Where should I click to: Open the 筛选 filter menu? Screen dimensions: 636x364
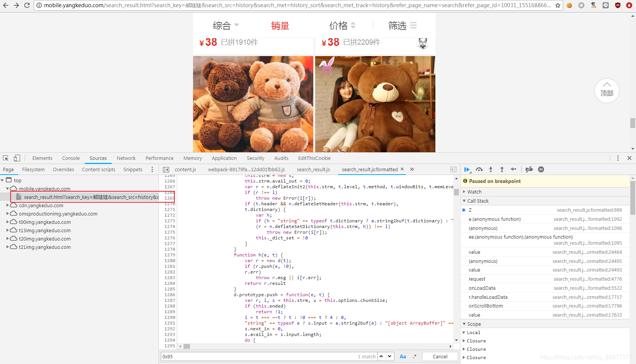coord(402,26)
